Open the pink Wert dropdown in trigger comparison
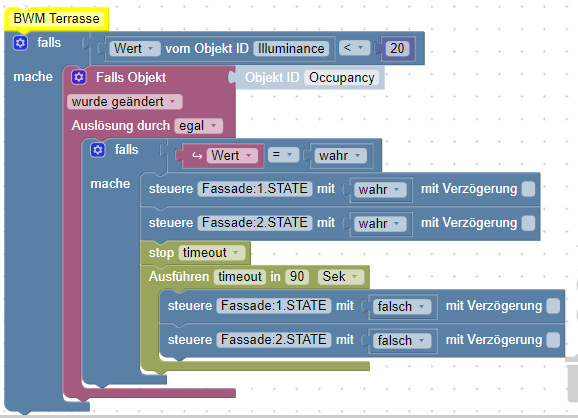 tap(231, 156)
